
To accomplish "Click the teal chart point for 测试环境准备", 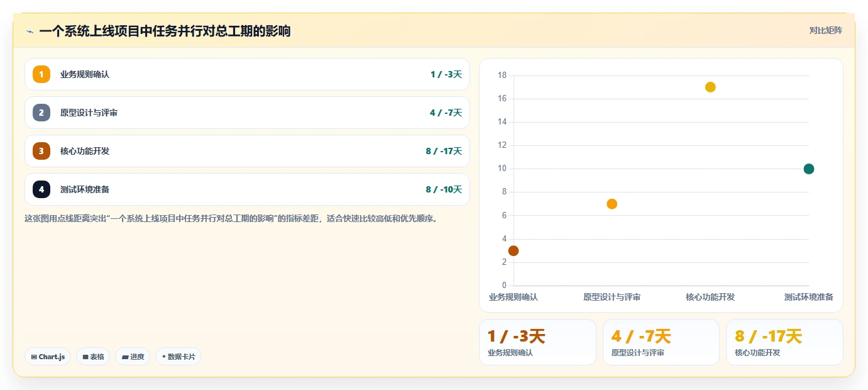I will coord(809,169).
